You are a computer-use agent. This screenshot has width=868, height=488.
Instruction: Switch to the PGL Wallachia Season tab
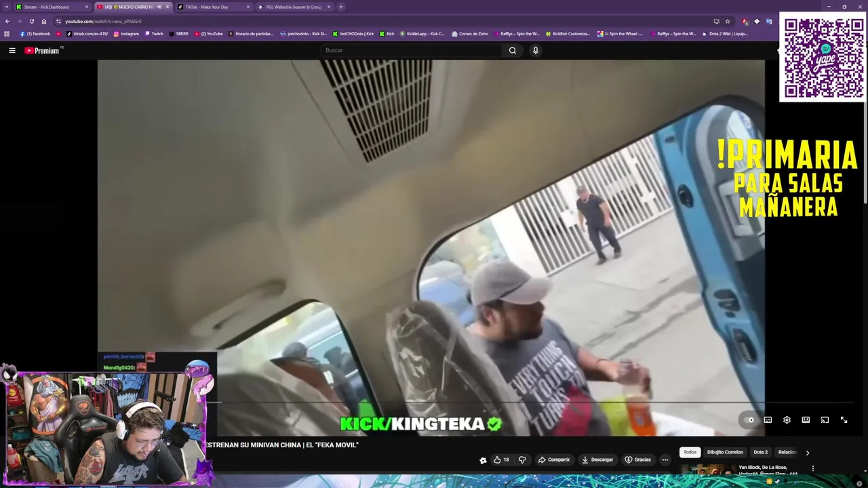coord(294,7)
